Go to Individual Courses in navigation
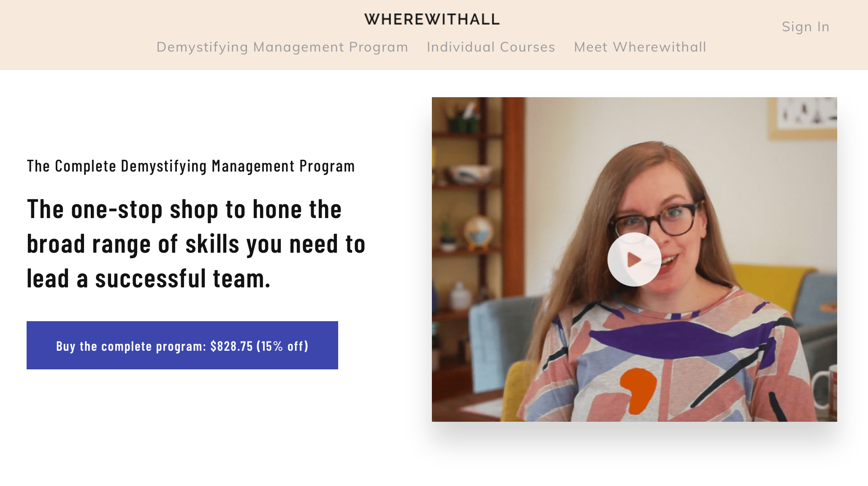This screenshot has width=868, height=486. [491, 47]
